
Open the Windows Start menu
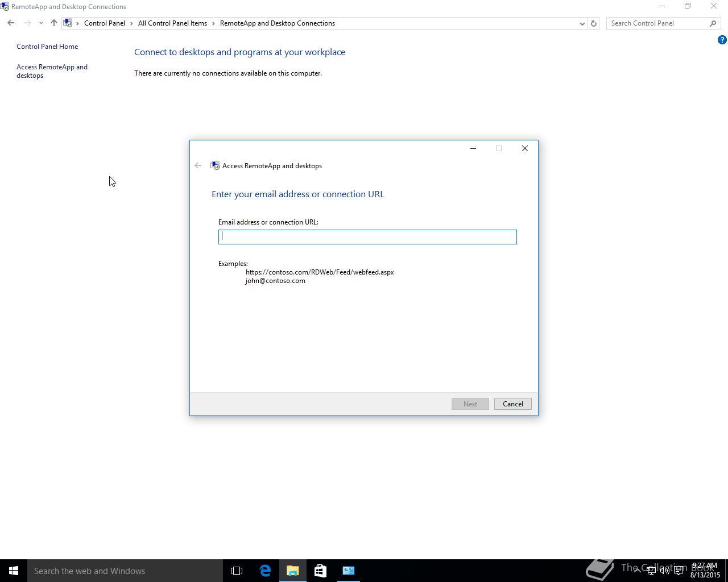tap(14, 571)
